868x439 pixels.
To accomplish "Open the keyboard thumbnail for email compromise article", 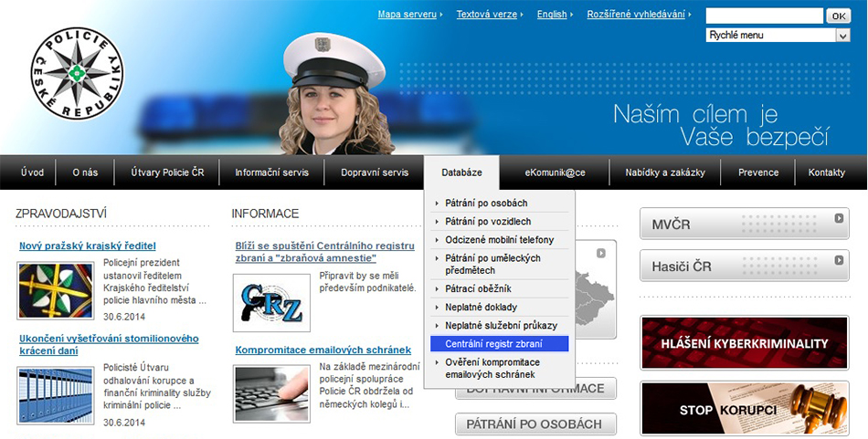I will [x=271, y=393].
